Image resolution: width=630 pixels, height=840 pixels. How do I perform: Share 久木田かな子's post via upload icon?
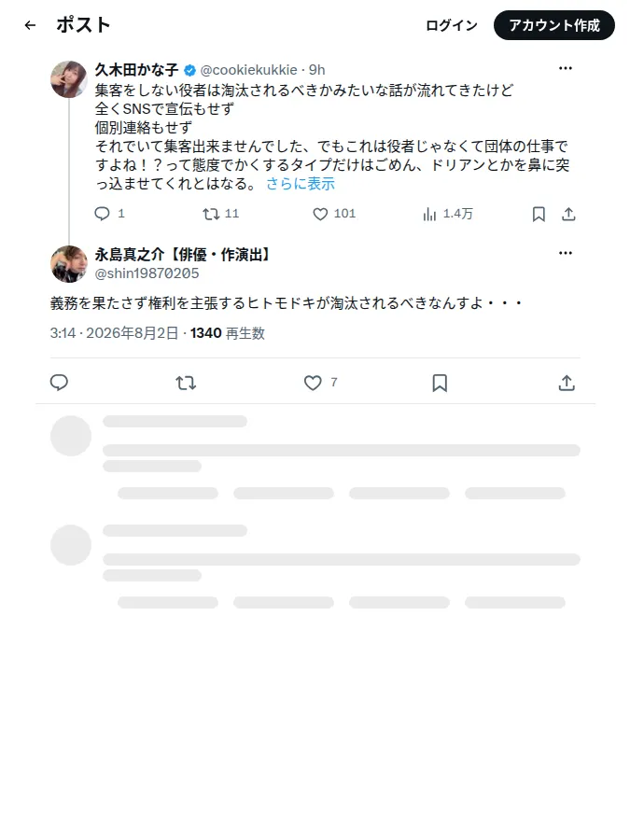(x=568, y=215)
